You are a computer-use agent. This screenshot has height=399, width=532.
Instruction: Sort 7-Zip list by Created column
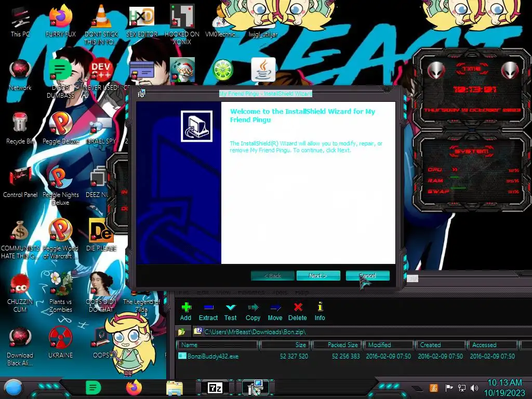tap(442, 345)
